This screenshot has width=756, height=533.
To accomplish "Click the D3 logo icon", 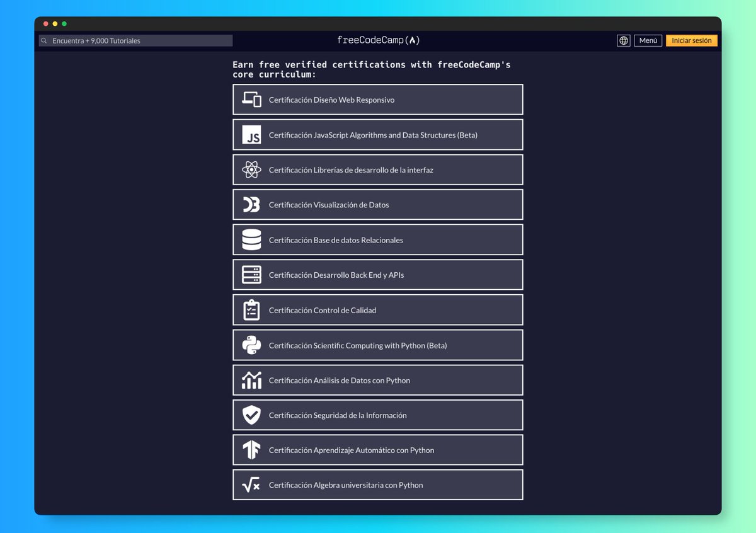I will point(251,205).
